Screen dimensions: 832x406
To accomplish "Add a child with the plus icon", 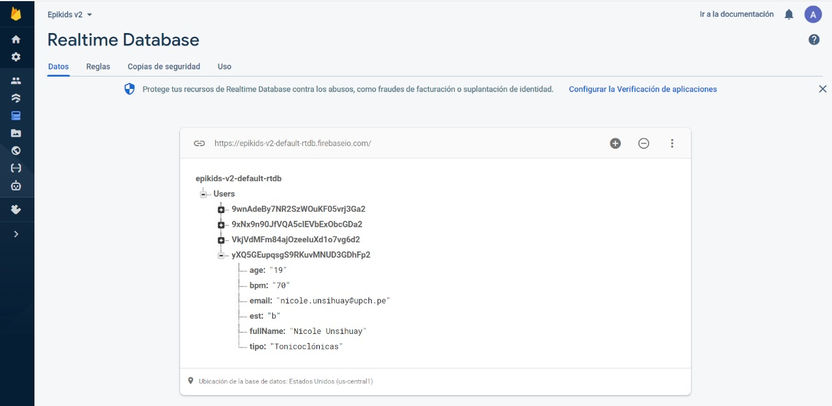I will 615,143.
